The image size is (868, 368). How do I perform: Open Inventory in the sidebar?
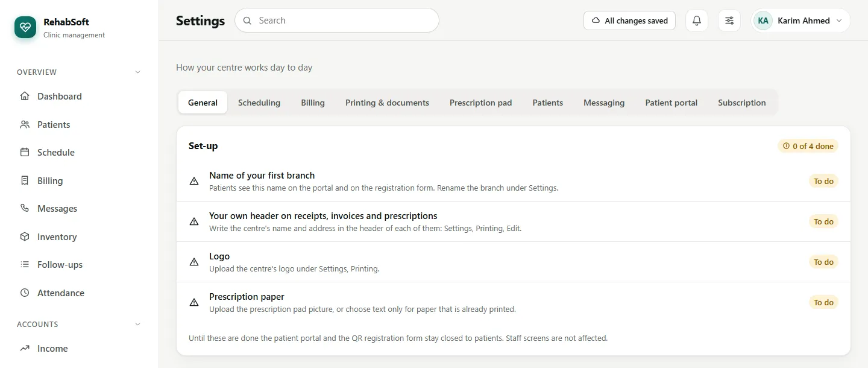pyautogui.click(x=80, y=236)
